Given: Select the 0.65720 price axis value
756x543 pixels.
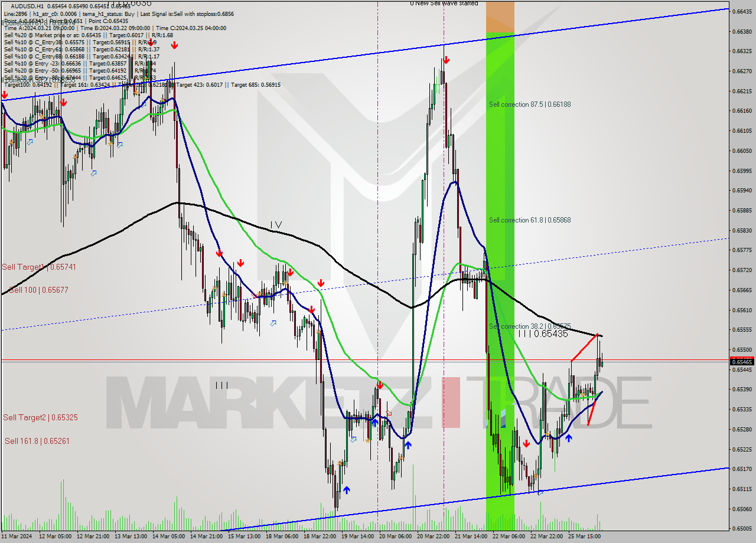Looking at the screenshot, I should click(742, 270).
